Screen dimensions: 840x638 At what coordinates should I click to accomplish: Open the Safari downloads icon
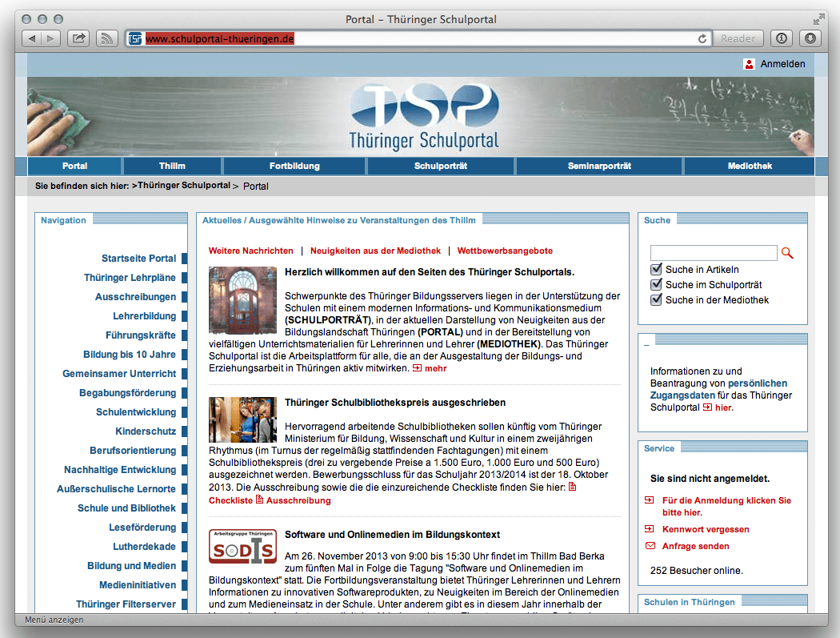(810, 38)
